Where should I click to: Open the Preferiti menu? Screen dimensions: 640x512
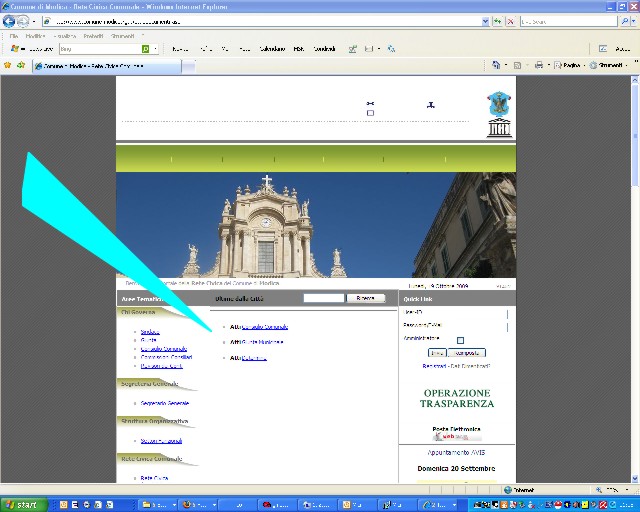tap(93, 36)
